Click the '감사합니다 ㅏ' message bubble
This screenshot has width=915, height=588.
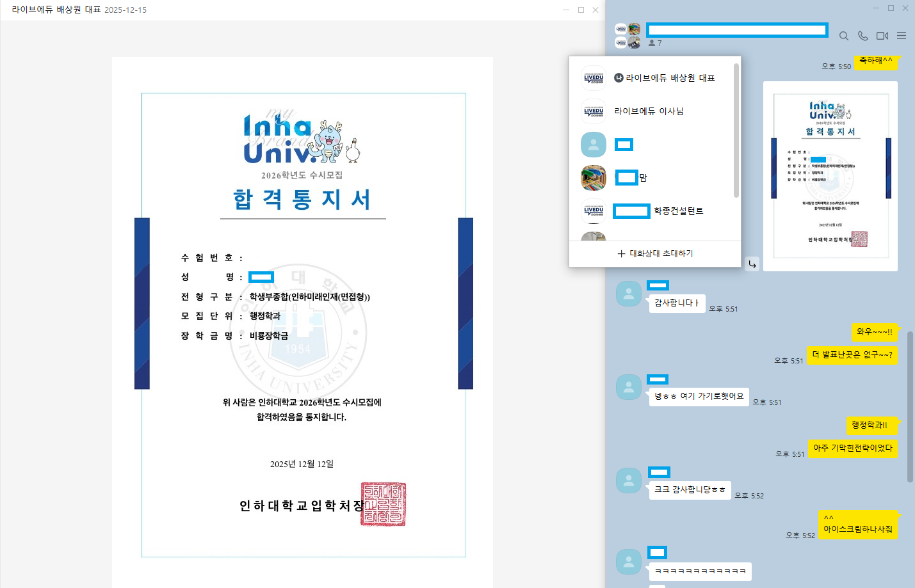(677, 303)
